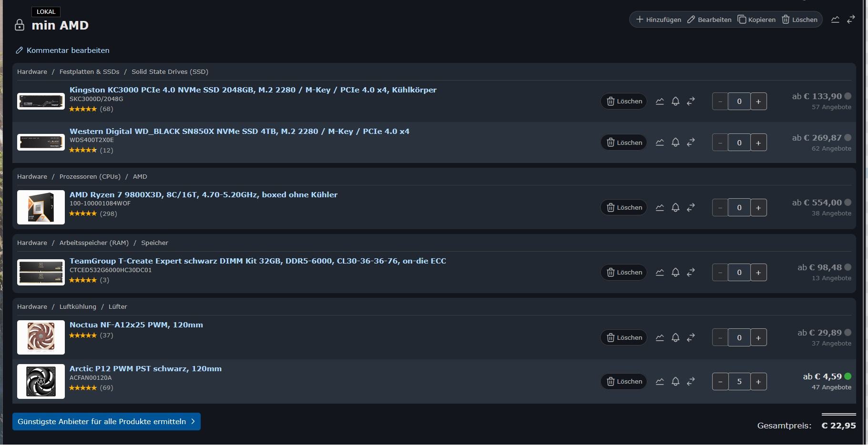Open Arctic P12 PWM PST title link
Viewport: 868px width, 447px height.
145,368
